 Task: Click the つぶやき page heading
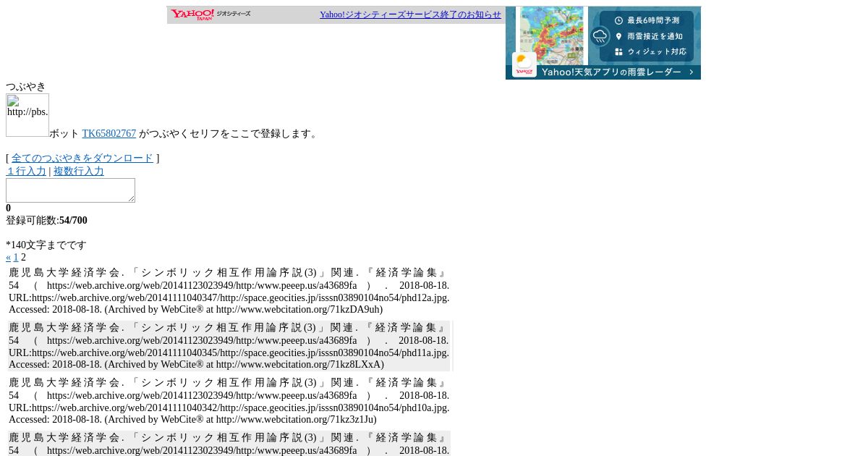[x=26, y=87]
